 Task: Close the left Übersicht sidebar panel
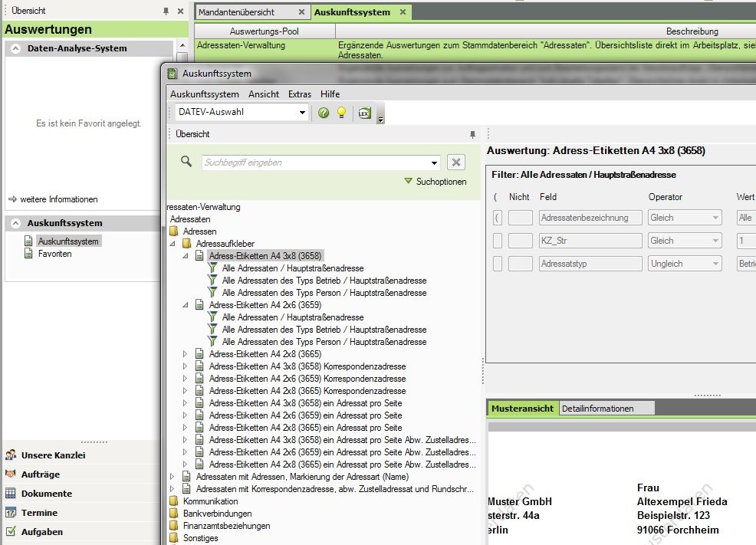point(180,11)
